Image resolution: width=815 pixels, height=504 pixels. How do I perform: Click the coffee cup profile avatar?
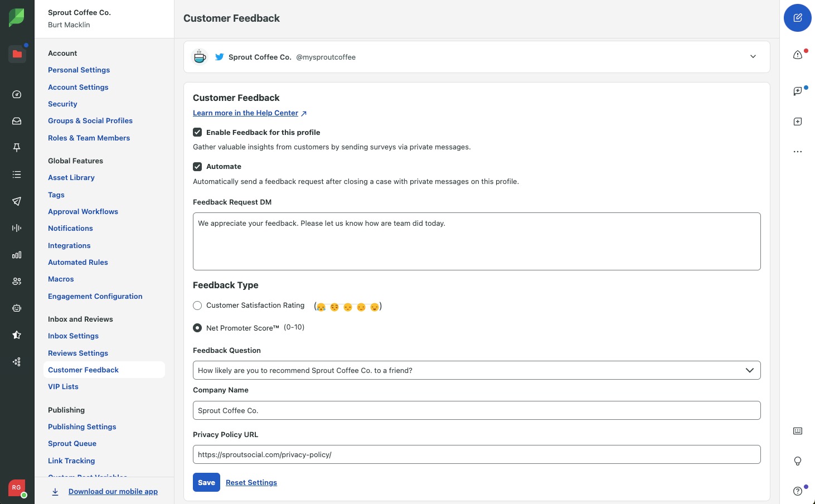click(x=200, y=57)
